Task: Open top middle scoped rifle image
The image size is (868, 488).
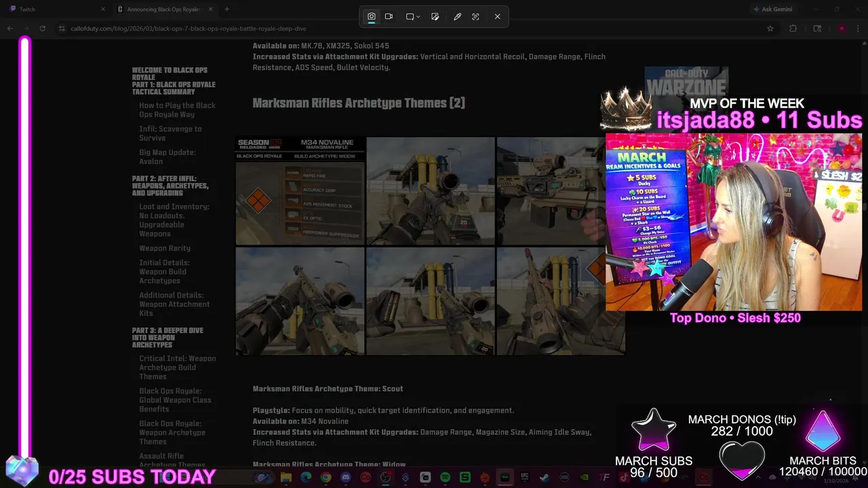Action: click(x=431, y=190)
